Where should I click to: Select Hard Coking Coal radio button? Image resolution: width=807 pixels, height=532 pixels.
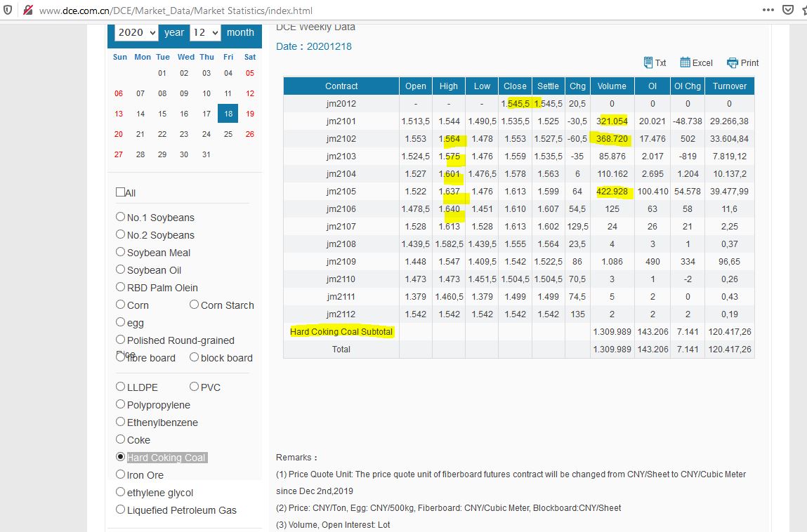click(x=120, y=456)
